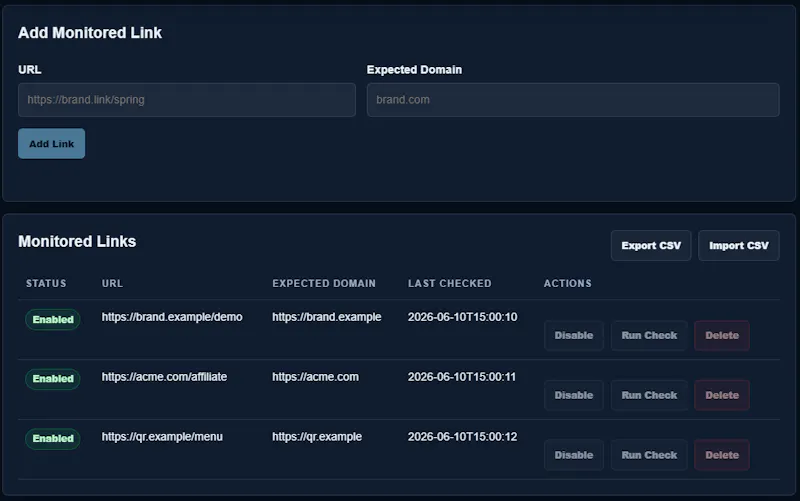
Task: Select the URL text https://brand.example/demo
Action: click(172, 317)
